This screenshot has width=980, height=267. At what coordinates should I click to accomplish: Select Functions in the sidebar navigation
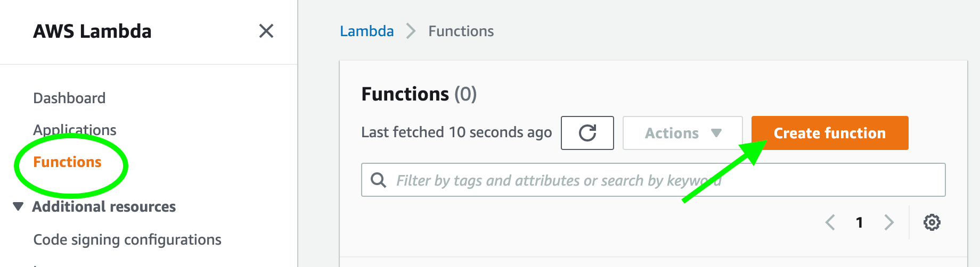[x=67, y=162]
